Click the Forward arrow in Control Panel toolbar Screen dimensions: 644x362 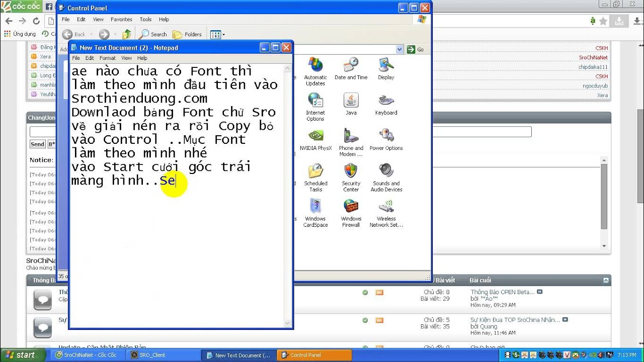(104, 34)
